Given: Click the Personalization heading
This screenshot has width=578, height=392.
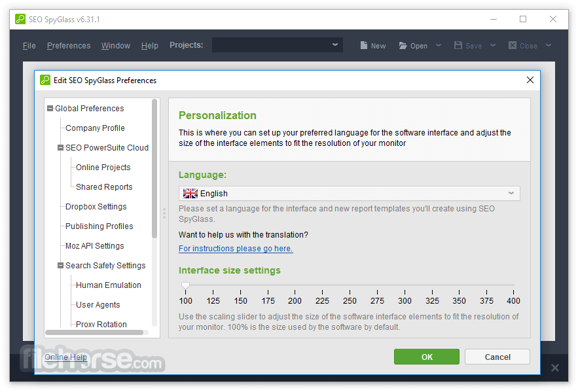Looking at the screenshot, I should tap(217, 115).
